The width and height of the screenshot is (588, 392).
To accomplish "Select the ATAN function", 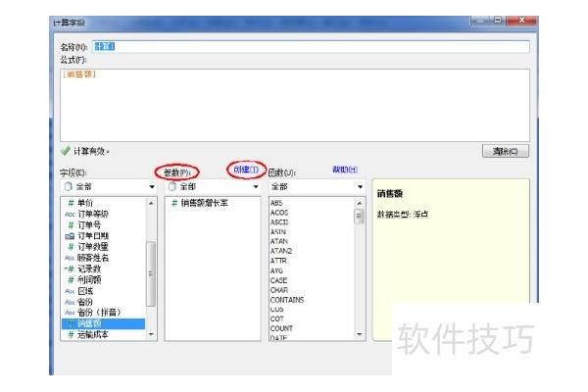I will click(279, 241).
